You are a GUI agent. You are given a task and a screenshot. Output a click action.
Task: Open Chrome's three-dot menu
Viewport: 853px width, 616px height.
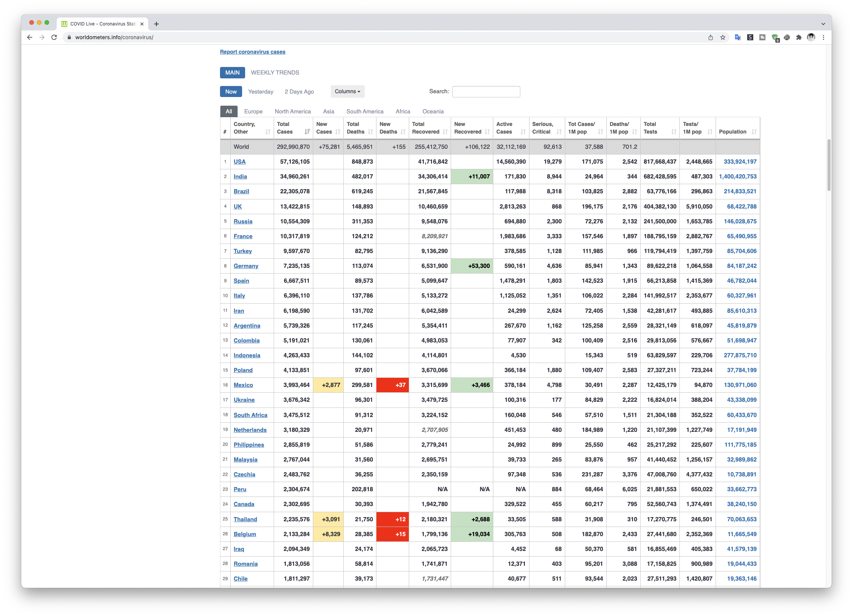823,37
